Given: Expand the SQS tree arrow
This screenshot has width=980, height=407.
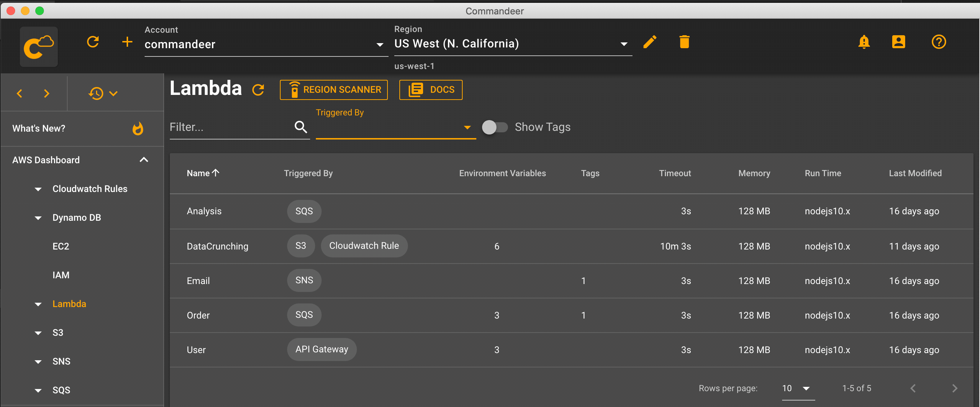Looking at the screenshot, I should point(38,391).
